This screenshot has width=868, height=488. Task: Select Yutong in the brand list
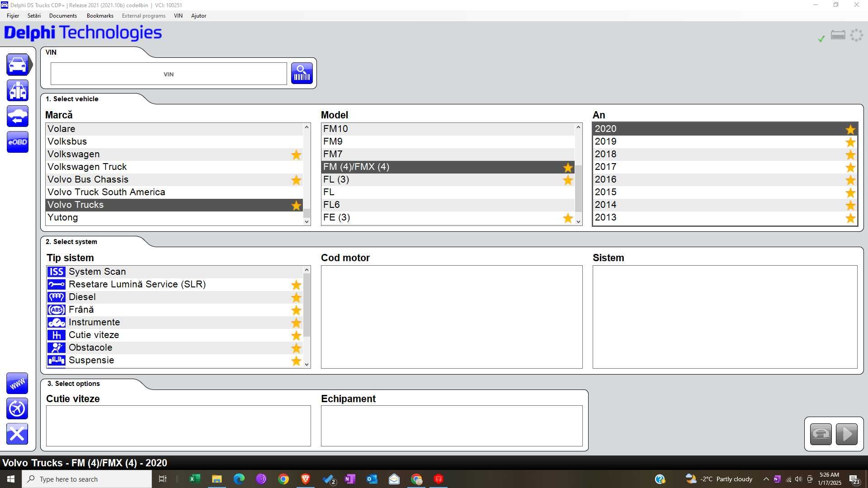(x=174, y=217)
